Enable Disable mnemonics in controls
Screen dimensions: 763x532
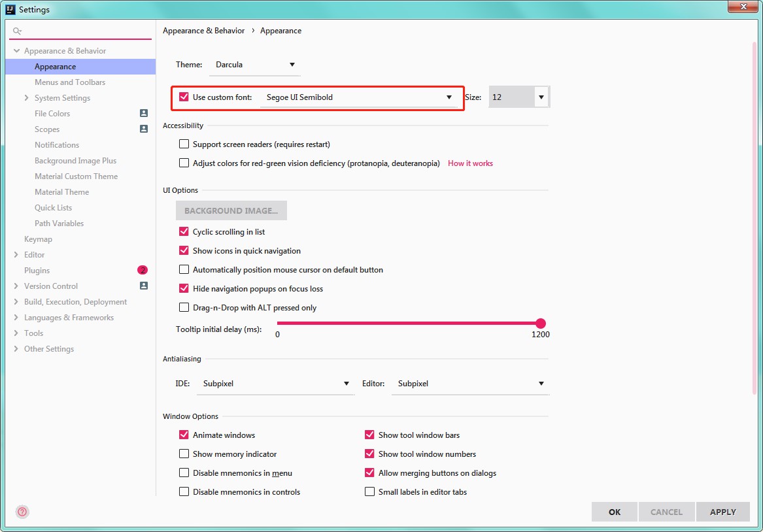(184, 491)
